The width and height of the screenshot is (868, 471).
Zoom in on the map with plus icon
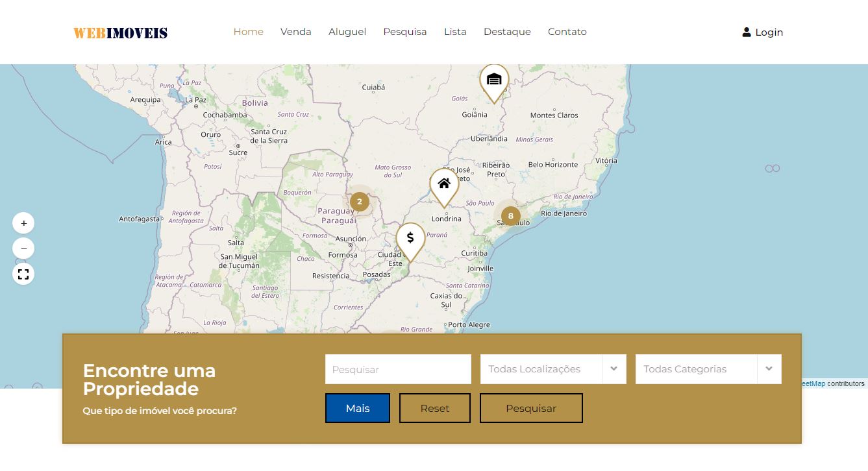pos(23,223)
